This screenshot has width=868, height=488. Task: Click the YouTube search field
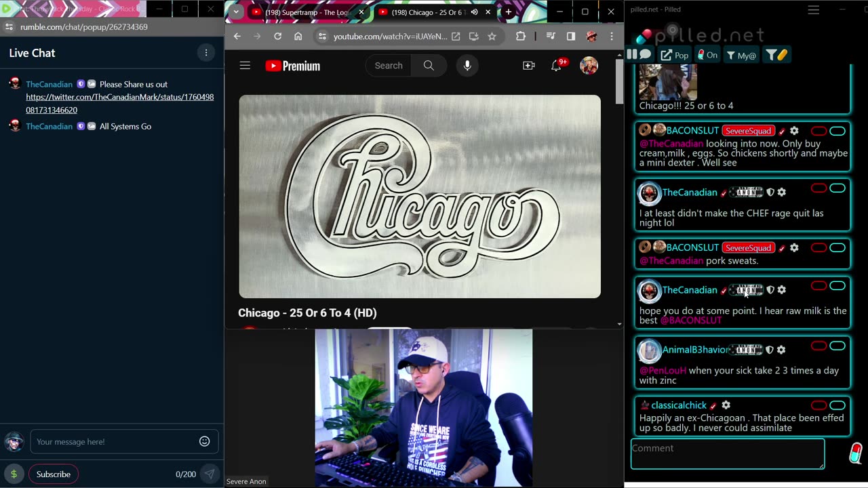tap(389, 66)
